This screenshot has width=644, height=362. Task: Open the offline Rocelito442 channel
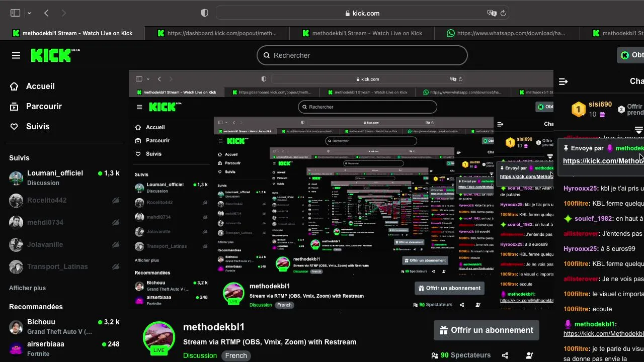click(x=64, y=200)
